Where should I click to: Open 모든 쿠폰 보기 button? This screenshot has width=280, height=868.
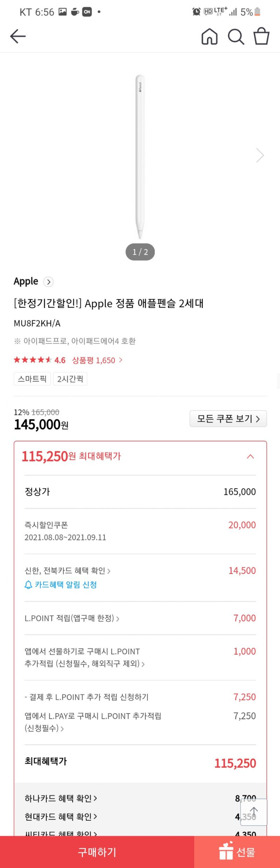228,419
